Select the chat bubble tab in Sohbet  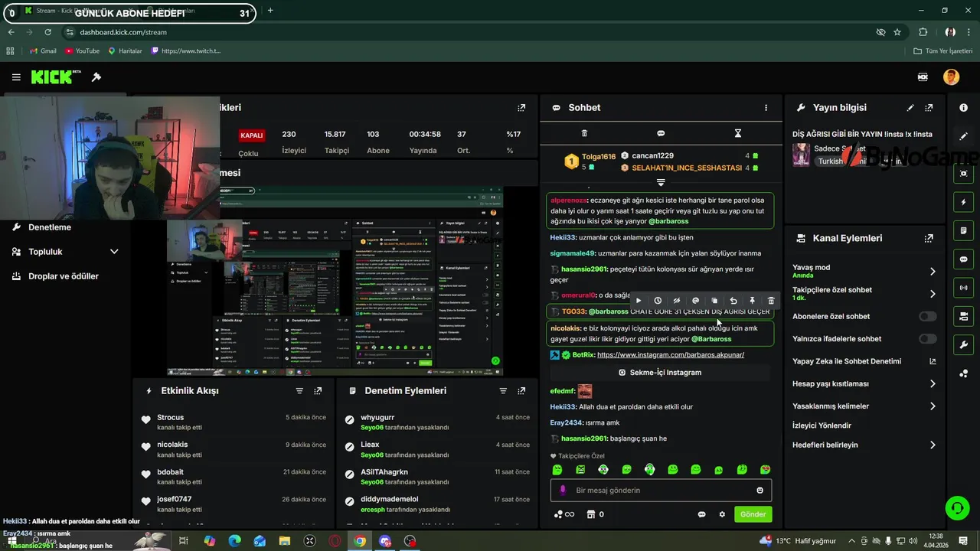tap(661, 133)
